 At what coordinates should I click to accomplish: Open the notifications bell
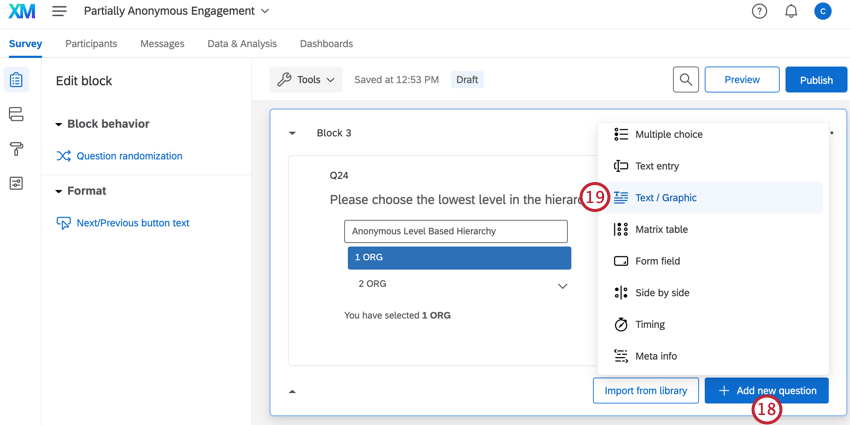[x=791, y=11]
